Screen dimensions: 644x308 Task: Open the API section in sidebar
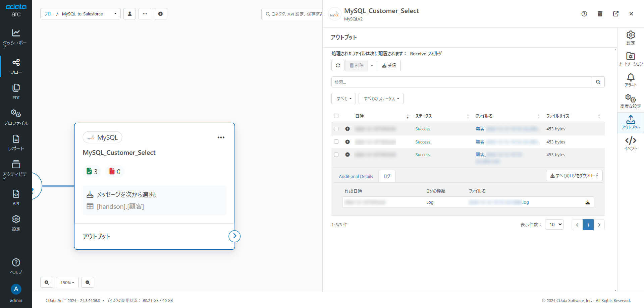(16, 198)
